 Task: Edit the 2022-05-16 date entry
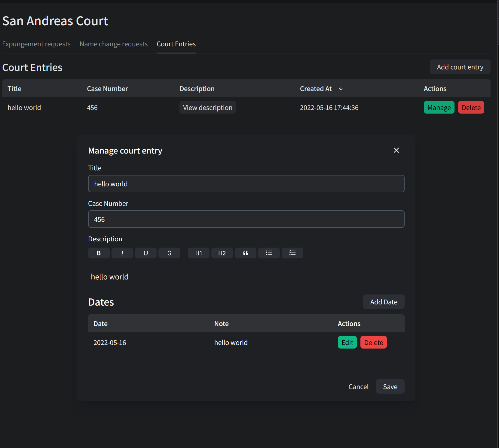click(347, 342)
